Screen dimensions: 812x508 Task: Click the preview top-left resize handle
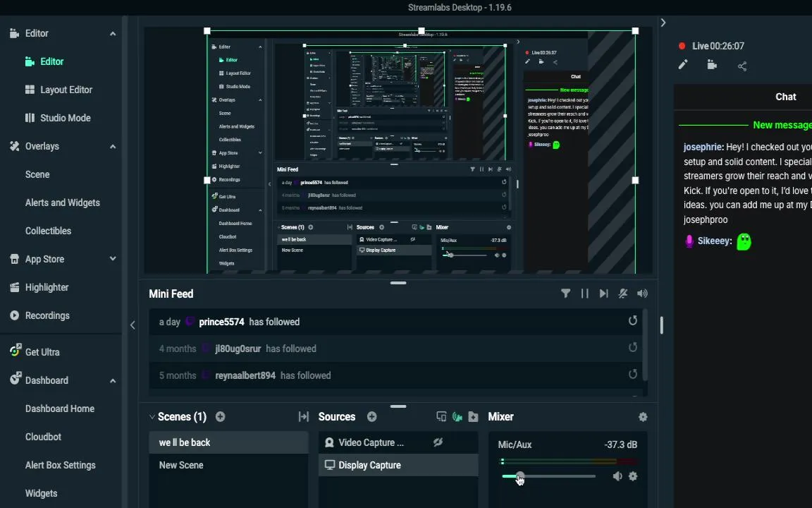pos(207,31)
